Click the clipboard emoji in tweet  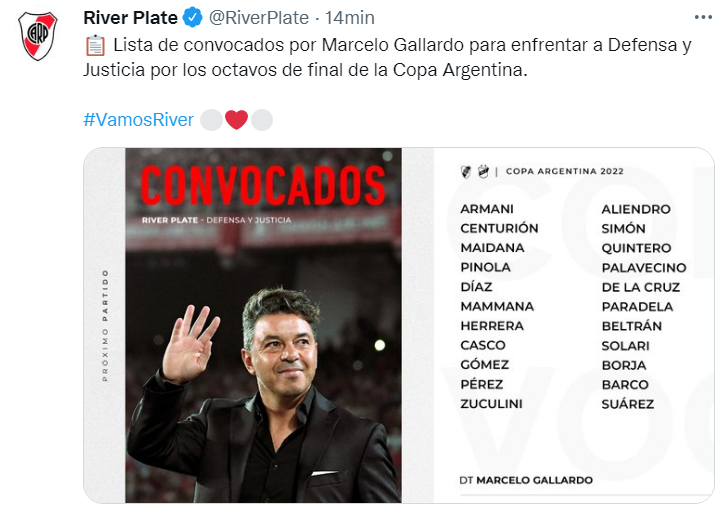(96, 45)
